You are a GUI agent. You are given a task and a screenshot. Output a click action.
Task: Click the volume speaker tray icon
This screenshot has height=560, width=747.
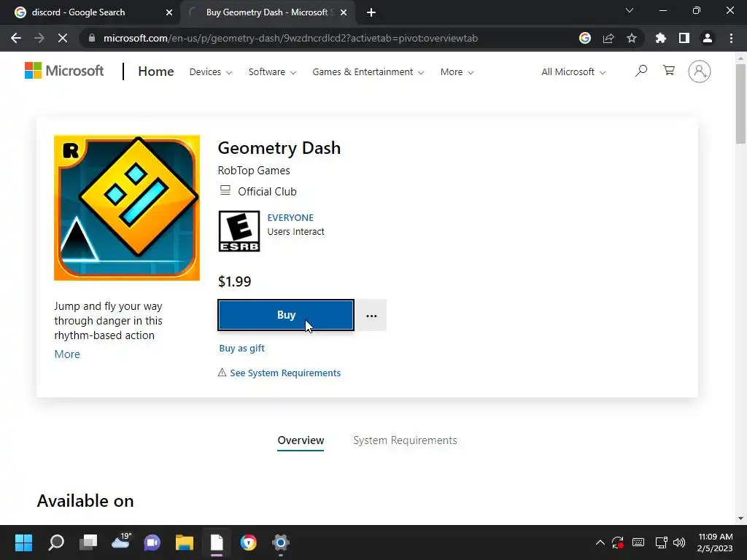(679, 542)
